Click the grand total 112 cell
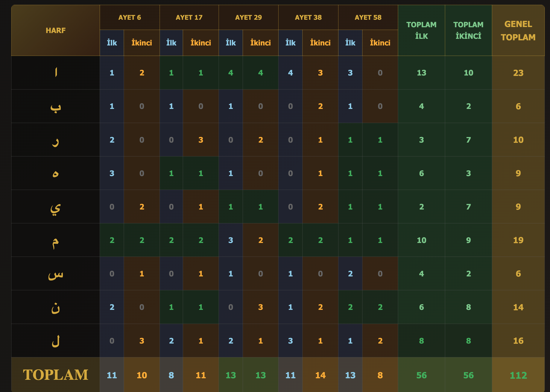This screenshot has width=550, height=392. click(518, 375)
